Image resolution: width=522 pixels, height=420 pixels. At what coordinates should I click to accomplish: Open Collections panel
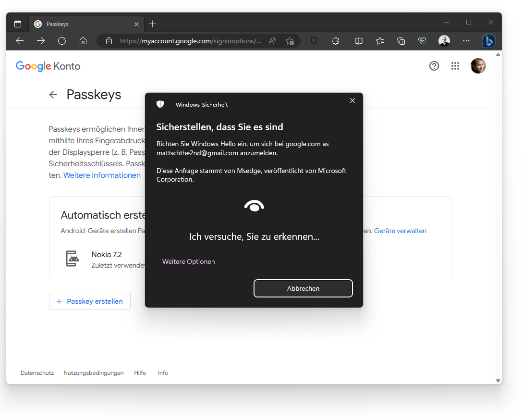pyautogui.click(x=401, y=41)
